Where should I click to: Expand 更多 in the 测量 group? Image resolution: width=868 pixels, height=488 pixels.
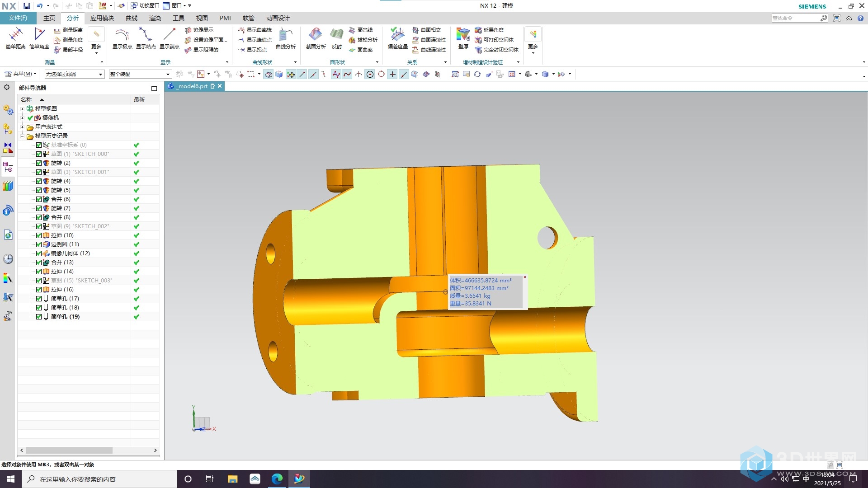(96, 40)
